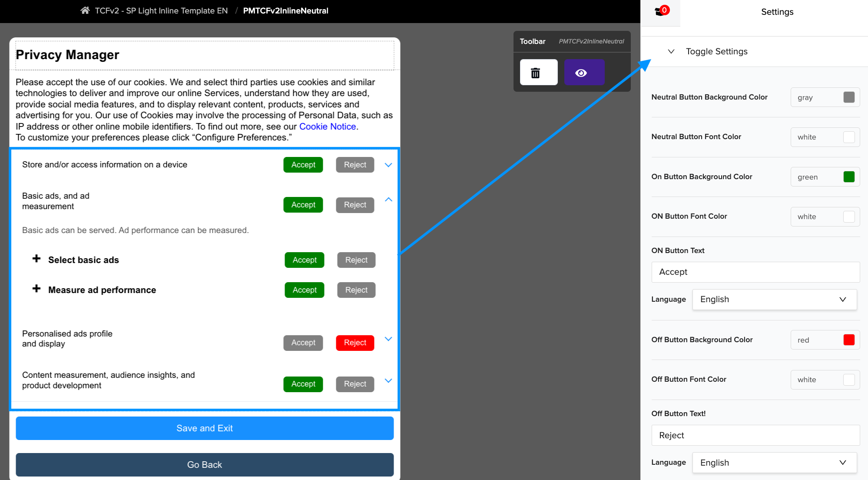Select PMTCFv2InlineNeutral breadcrumb item
868x480 pixels.
click(285, 11)
